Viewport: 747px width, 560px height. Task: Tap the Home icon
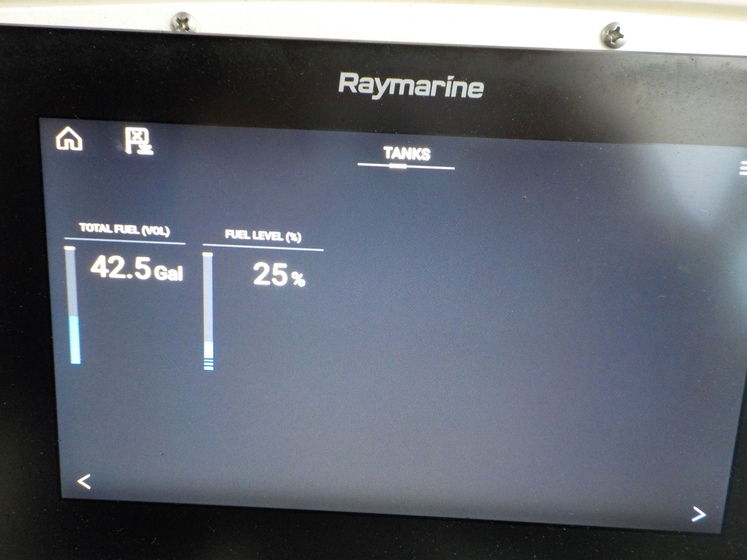click(69, 139)
